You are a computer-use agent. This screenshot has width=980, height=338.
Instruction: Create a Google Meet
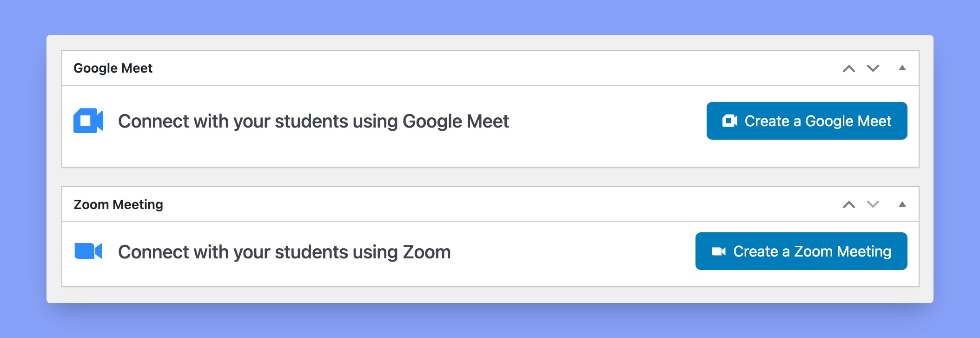pyautogui.click(x=807, y=121)
